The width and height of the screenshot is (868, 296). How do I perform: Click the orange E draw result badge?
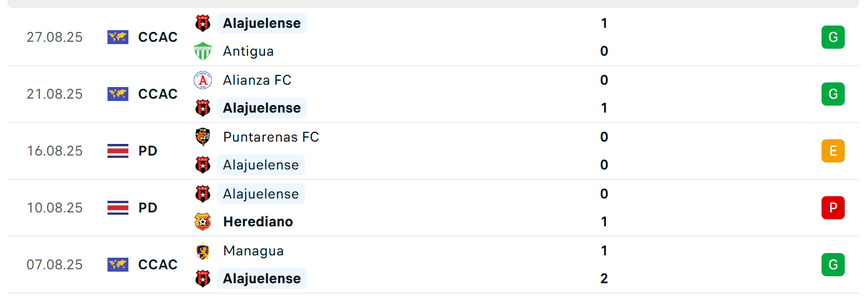[833, 151]
